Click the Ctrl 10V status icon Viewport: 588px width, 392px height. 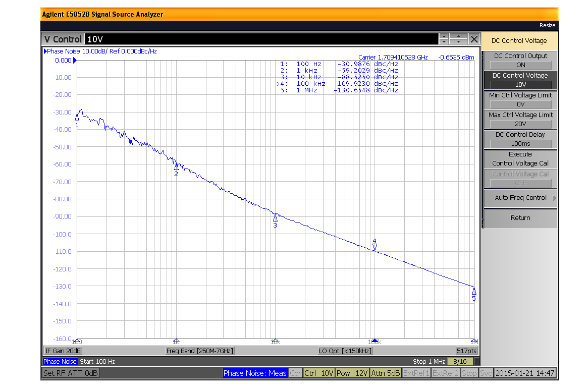tap(318, 373)
